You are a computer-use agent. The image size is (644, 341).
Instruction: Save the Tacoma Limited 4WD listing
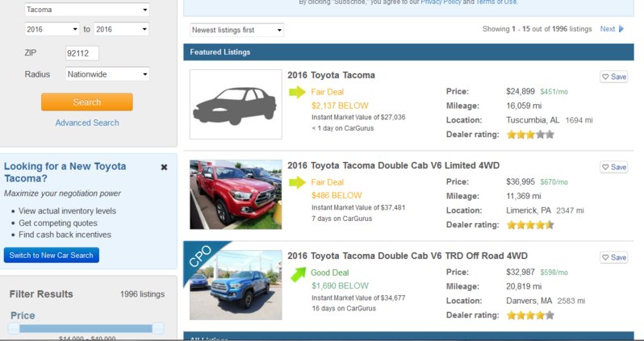tap(613, 167)
